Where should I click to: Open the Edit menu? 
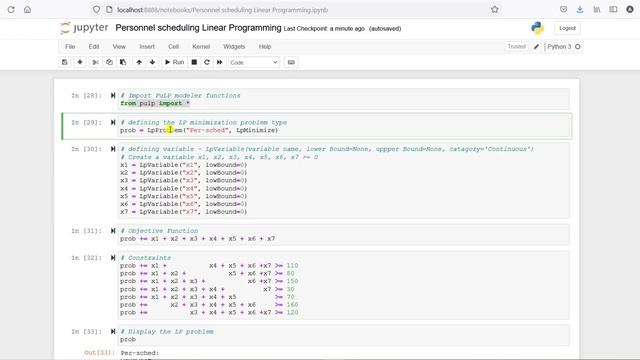[x=94, y=47]
